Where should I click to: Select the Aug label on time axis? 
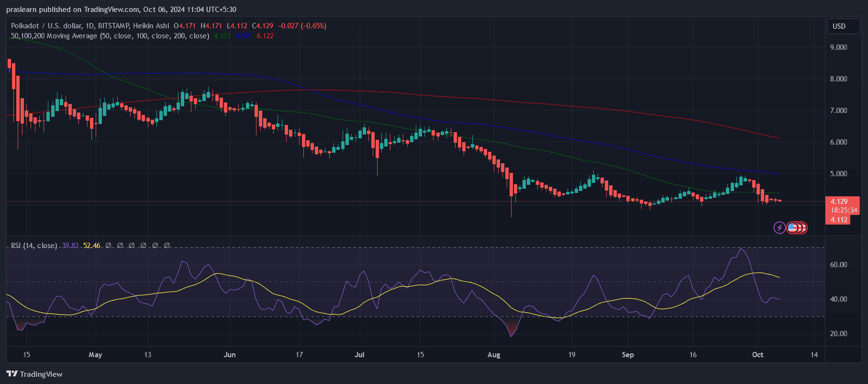494,355
